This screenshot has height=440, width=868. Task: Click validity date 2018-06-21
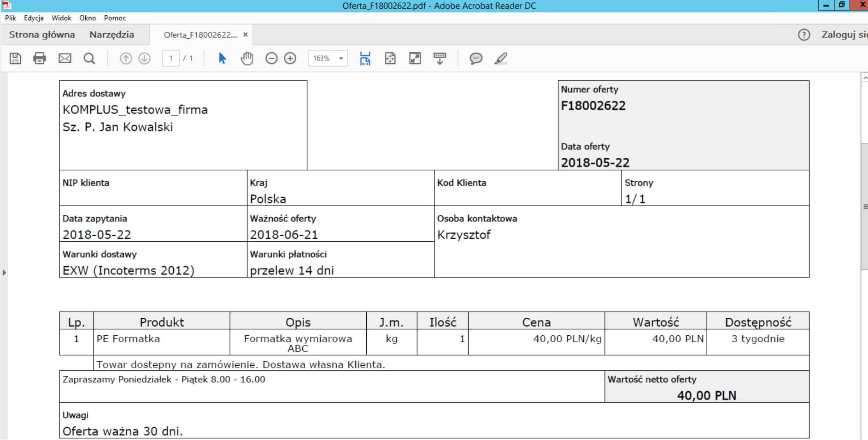point(284,234)
